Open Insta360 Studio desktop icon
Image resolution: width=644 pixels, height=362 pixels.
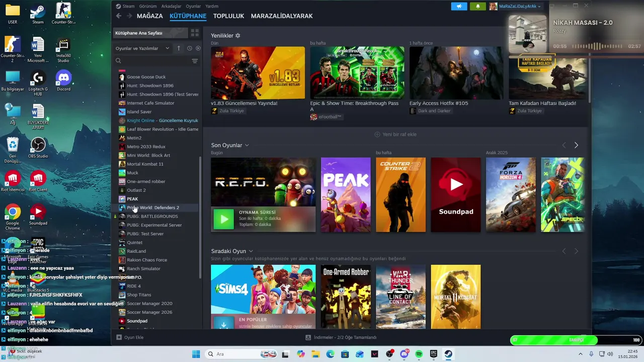coord(63,50)
